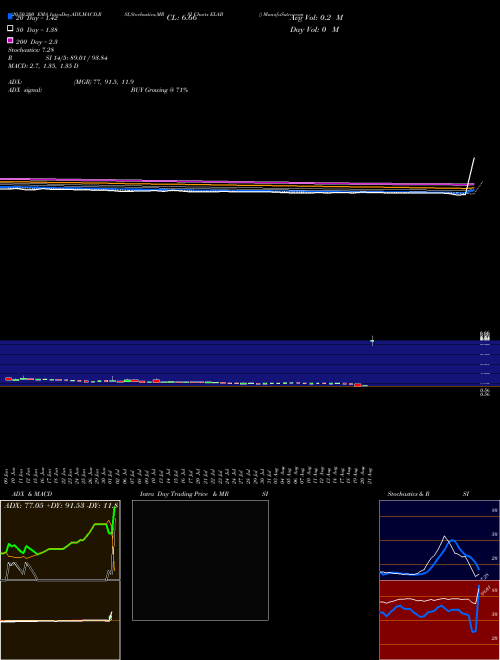The width and height of the screenshot is (500, 660).
Task: Click the MACD values line
Action: pos(43,66)
